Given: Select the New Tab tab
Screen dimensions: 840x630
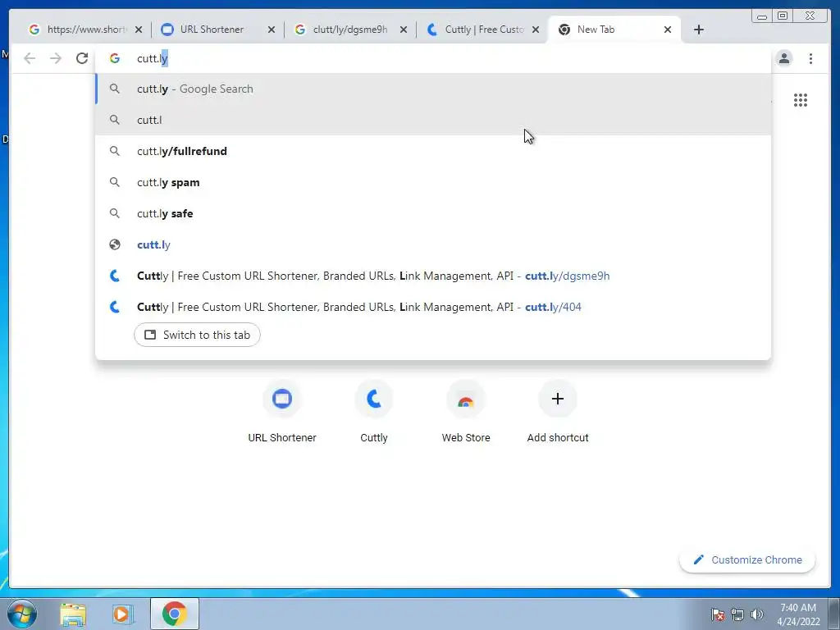Looking at the screenshot, I should point(614,30).
